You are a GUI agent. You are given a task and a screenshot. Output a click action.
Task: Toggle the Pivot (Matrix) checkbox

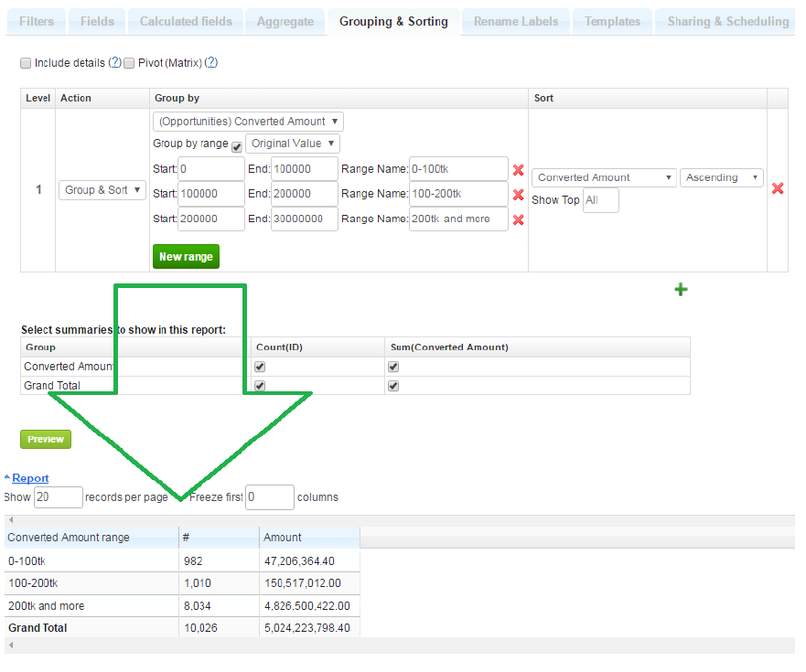pos(129,63)
